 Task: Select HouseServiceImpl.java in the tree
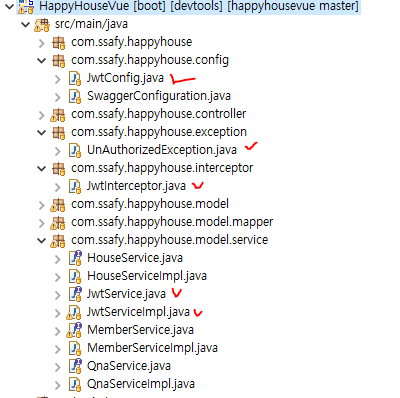click(x=147, y=276)
